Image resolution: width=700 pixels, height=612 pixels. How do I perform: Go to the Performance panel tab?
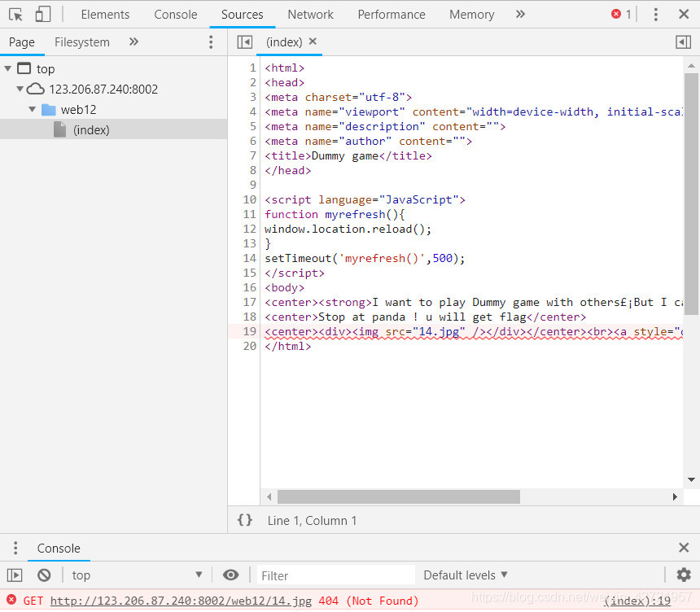coord(392,15)
